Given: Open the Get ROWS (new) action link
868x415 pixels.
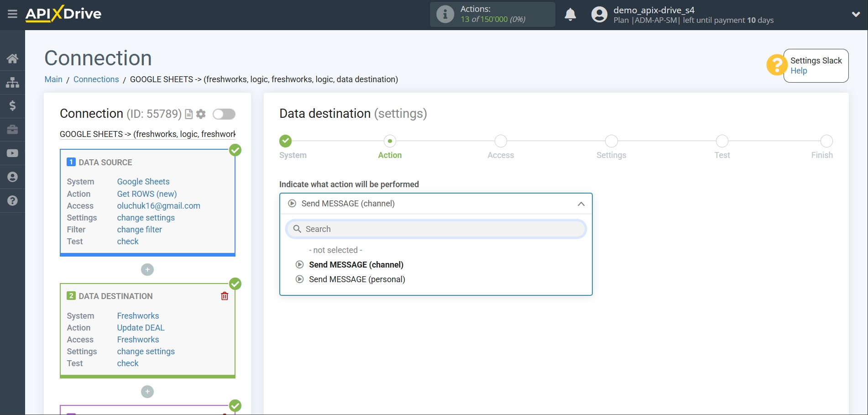Looking at the screenshot, I should pyautogui.click(x=147, y=194).
